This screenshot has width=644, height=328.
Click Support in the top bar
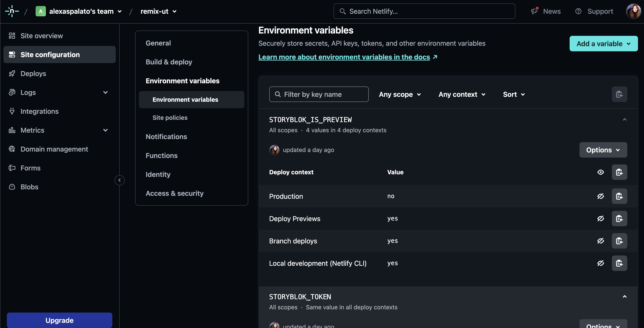point(600,11)
